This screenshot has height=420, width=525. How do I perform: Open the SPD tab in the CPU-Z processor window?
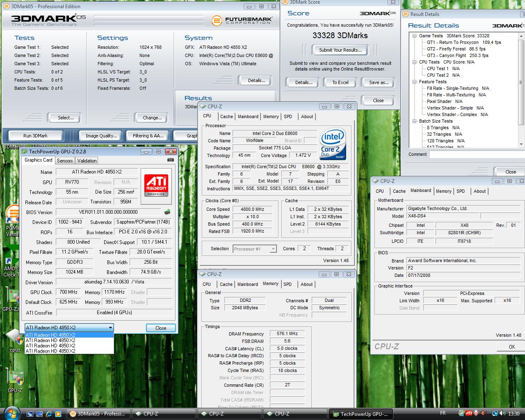tap(288, 116)
